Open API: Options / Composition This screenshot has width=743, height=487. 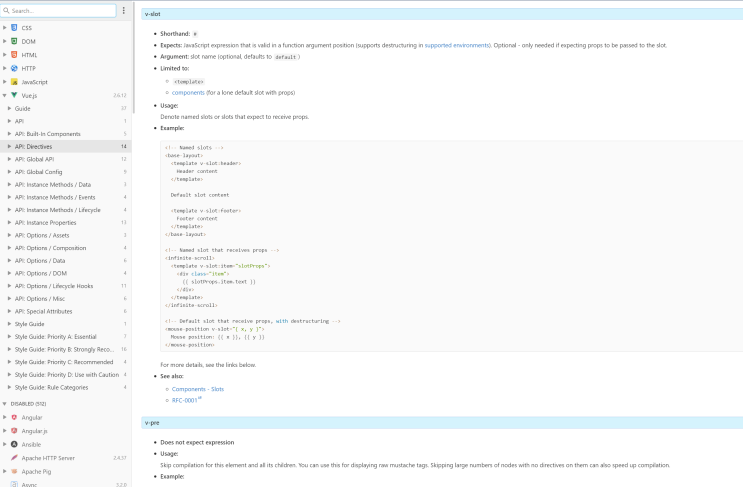tap(66, 248)
